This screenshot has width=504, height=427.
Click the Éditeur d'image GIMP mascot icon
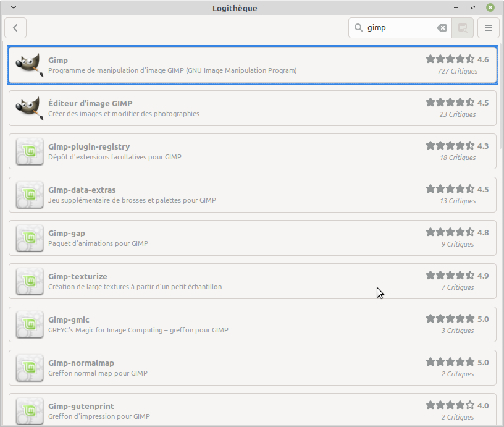pos(30,108)
